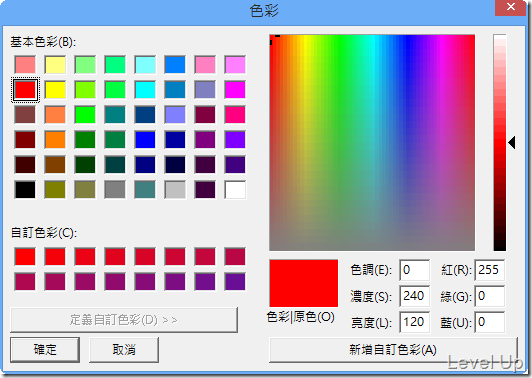
Task: Pick the black basic color swatch
Action: (x=25, y=190)
